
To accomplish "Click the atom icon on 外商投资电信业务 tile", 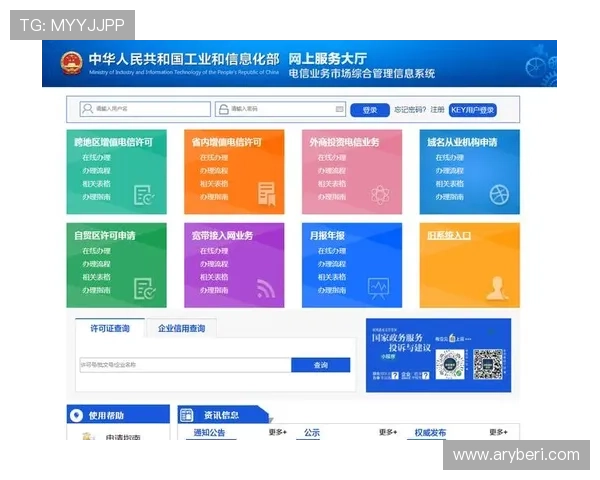I will point(380,195).
